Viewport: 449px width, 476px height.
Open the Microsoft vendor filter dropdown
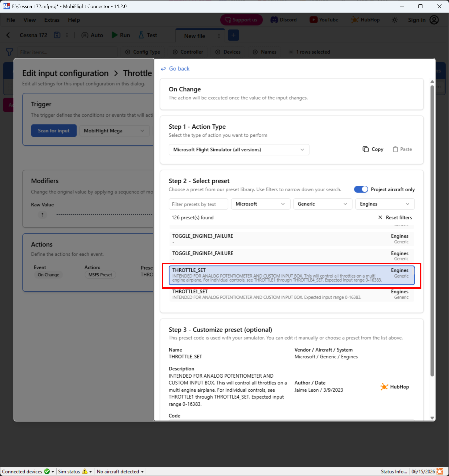261,204
